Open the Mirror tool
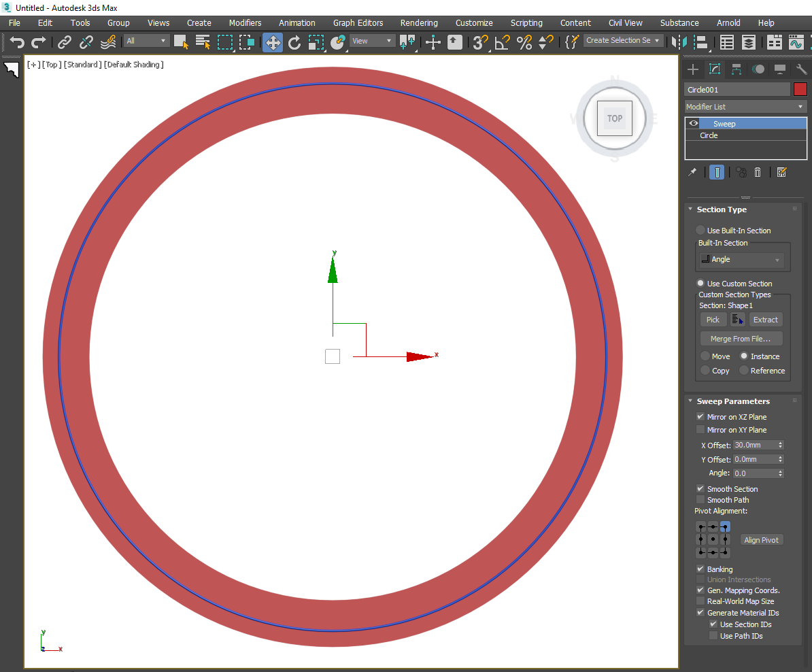Viewport: 812px width, 672px height. coord(680,42)
